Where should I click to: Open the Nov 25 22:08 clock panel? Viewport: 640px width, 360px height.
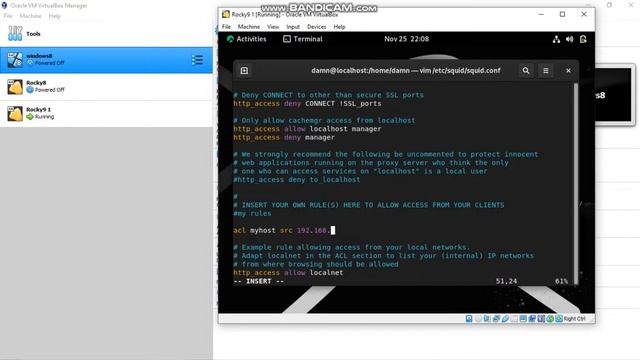tap(407, 39)
